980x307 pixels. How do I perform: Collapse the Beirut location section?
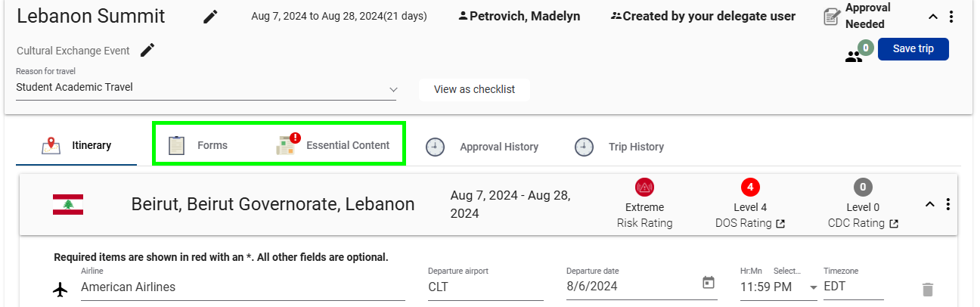point(930,204)
